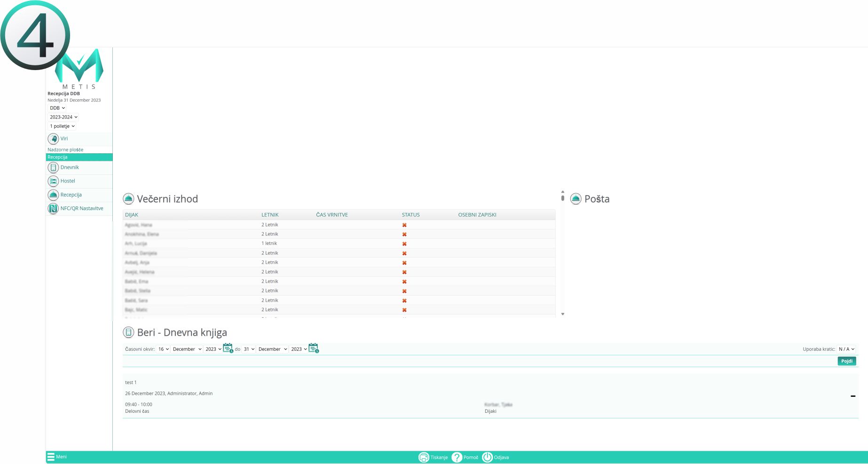Click the Nadzorne plošče link
The image size is (868, 464).
pos(65,149)
